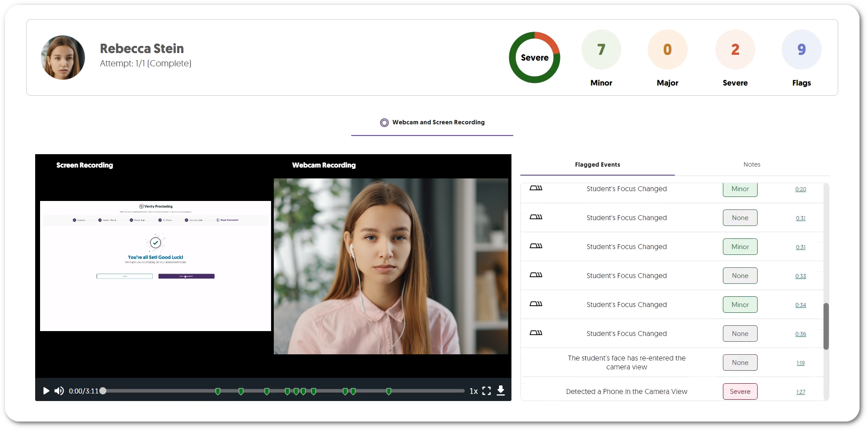Click the focus changed icon at 0:36
Image resolution: width=868 pixels, height=430 pixels.
[x=536, y=333]
